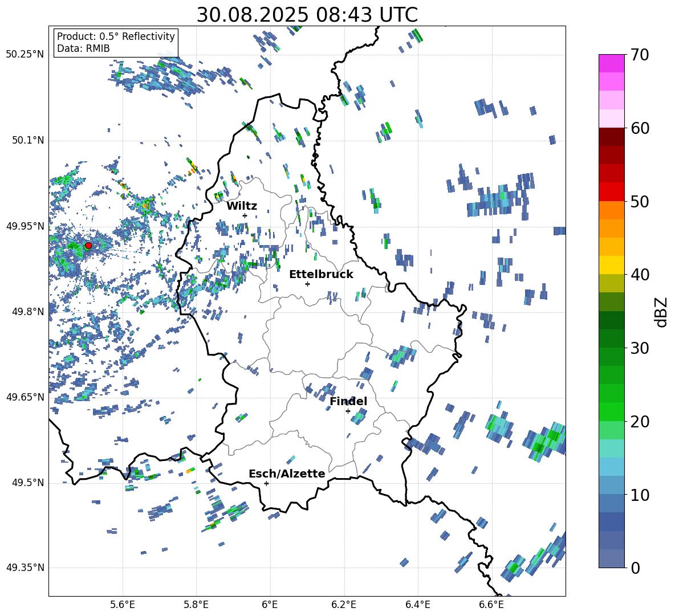The height and width of the screenshot is (616, 675).
Task: Click the 5.8°E longitude label
Action: tap(196, 605)
